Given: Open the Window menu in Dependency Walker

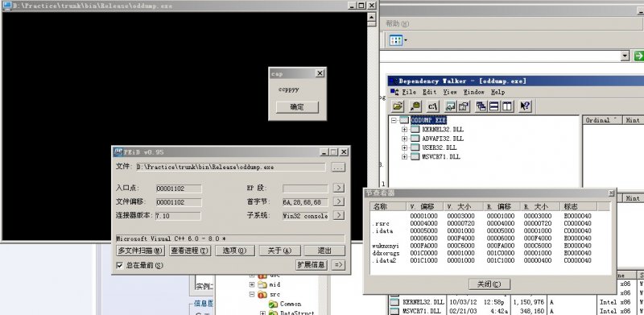Looking at the screenshot, I should [x=473, y=92].
